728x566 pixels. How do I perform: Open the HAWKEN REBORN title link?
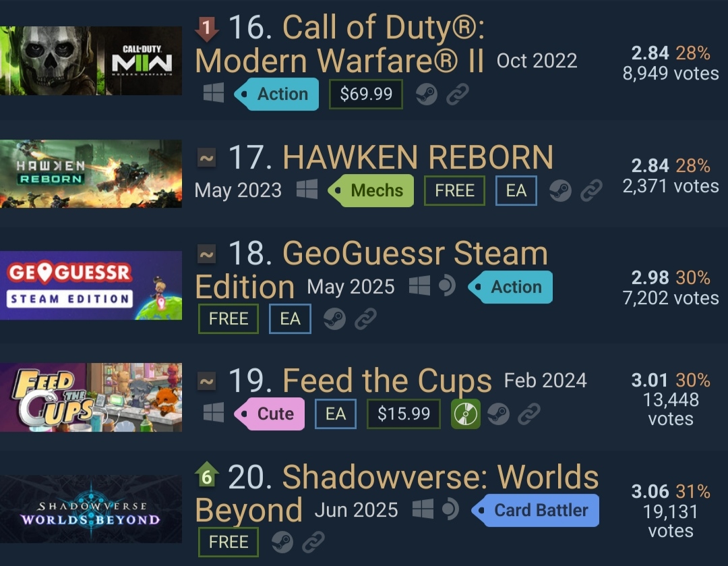(x=418, y=157)
